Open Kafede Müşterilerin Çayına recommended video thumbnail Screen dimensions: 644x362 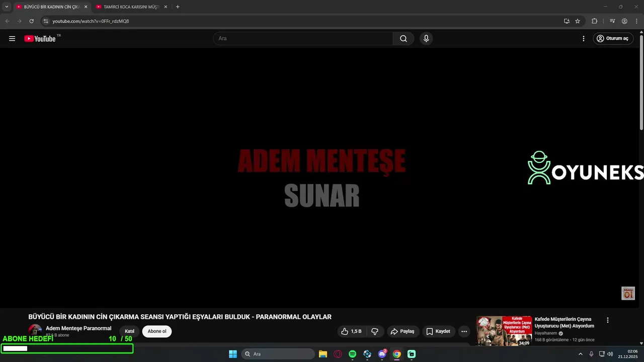504,331
